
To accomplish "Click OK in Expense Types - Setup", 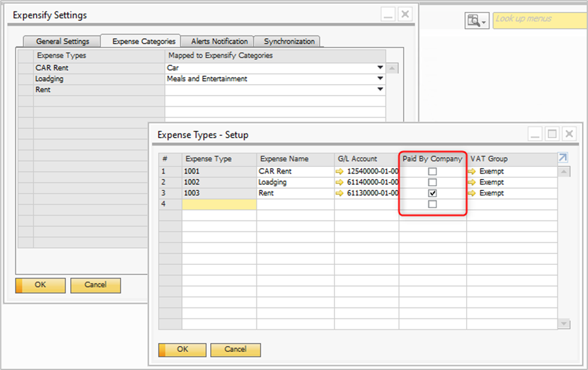I will coord(183,350).
